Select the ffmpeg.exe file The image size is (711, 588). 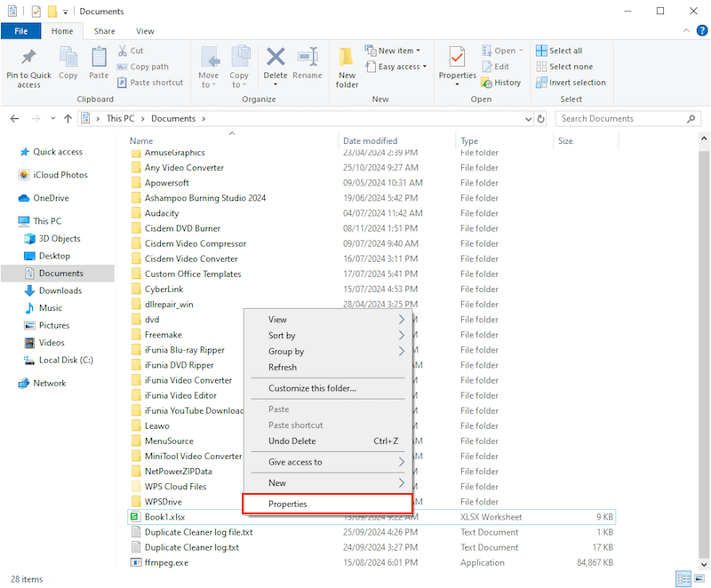click(371, 562)
